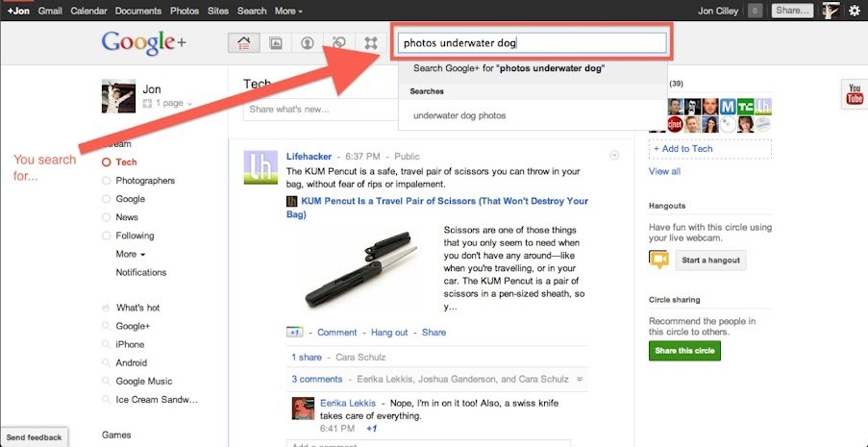Image resolution: width=868 pixels, height=447 pixels.
Task: Open settings gear in top bar
Action: (855, 11)
